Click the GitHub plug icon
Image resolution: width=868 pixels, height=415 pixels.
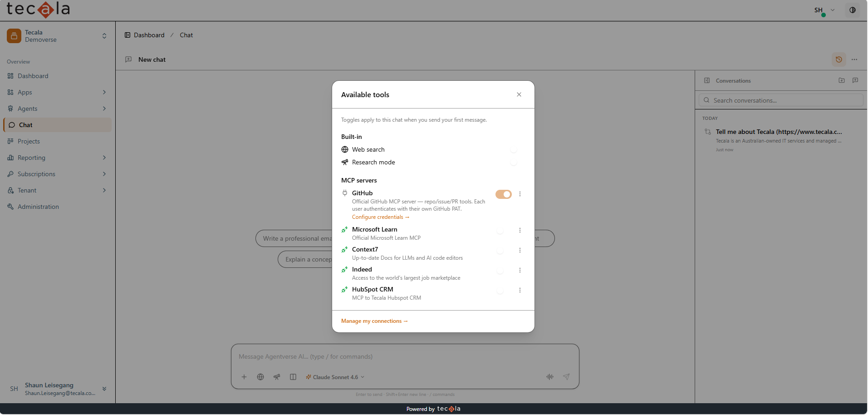345,193
